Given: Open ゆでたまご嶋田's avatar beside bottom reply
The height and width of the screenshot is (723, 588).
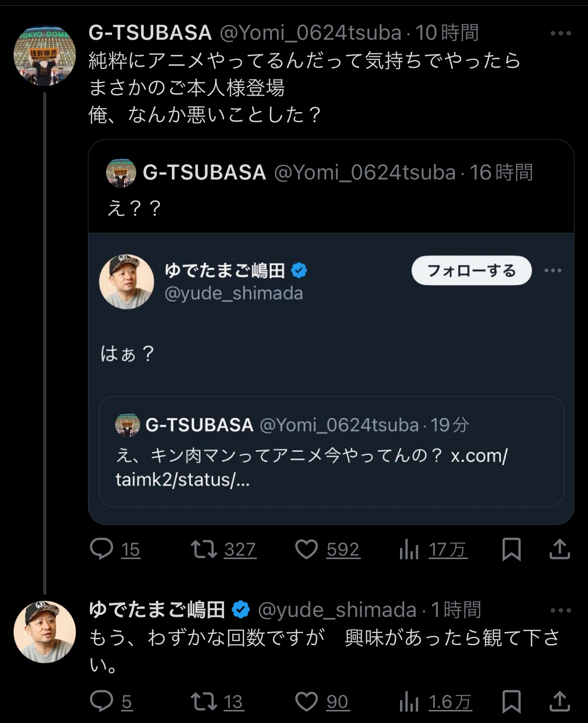Looking at the screenshot, I should (x=45, y=632).
